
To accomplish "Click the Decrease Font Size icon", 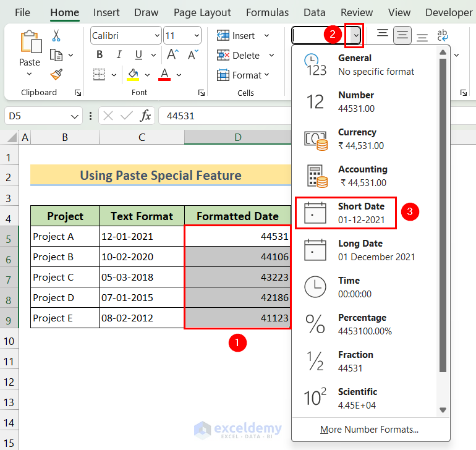I will click(193, 54).
